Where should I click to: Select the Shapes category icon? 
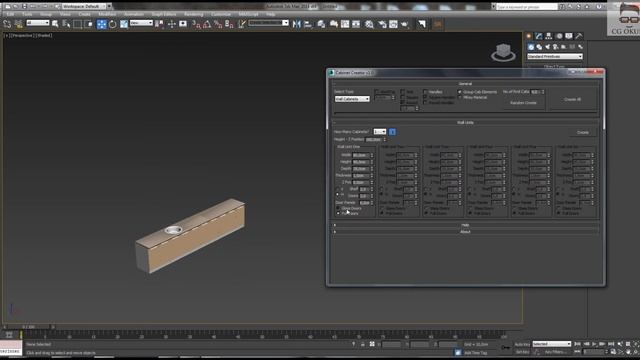click(x=539, y=47)
